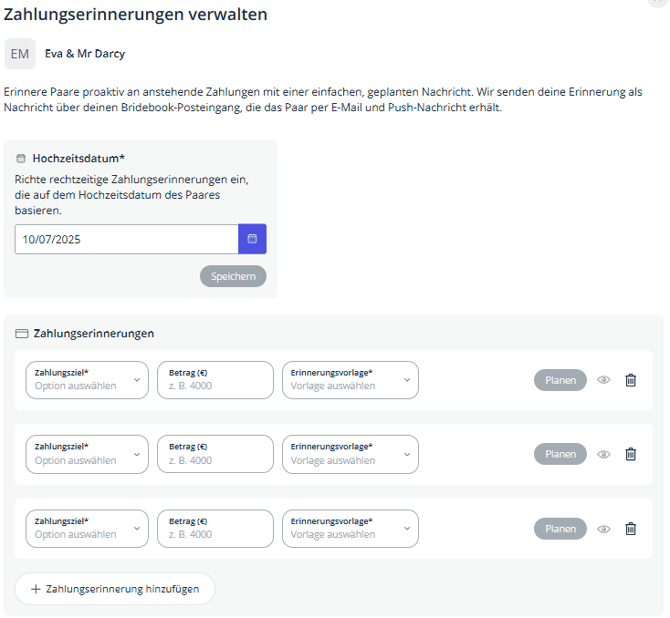The image size is (670, 618).
Task: Expand second row Erinnerungsvorlage dropdown
Action: click(x=350, y=454)
